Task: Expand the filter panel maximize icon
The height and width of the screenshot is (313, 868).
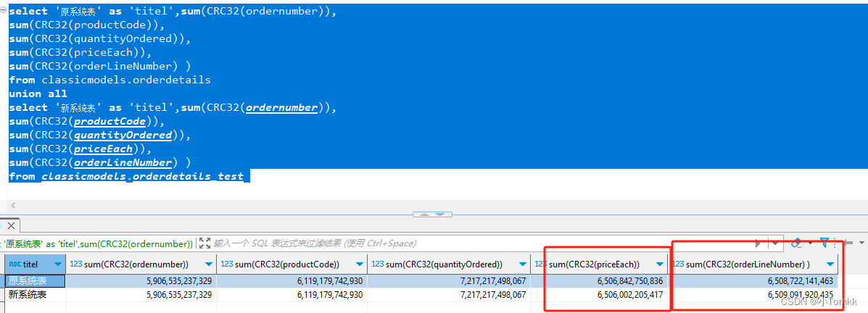Action: click(x=204, y=243)
